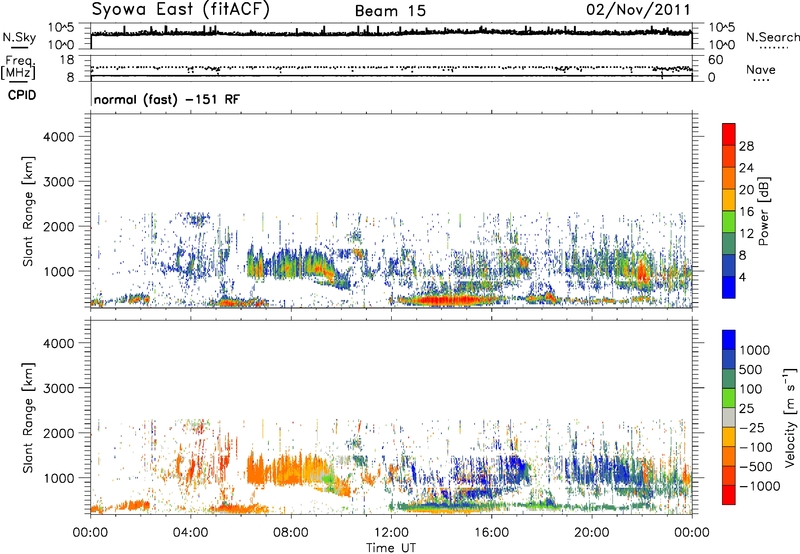The height and width of the screenshot is (554, 800).
Task: Pick the yellow 16–20 dB Power color segment
Action: 729,200
